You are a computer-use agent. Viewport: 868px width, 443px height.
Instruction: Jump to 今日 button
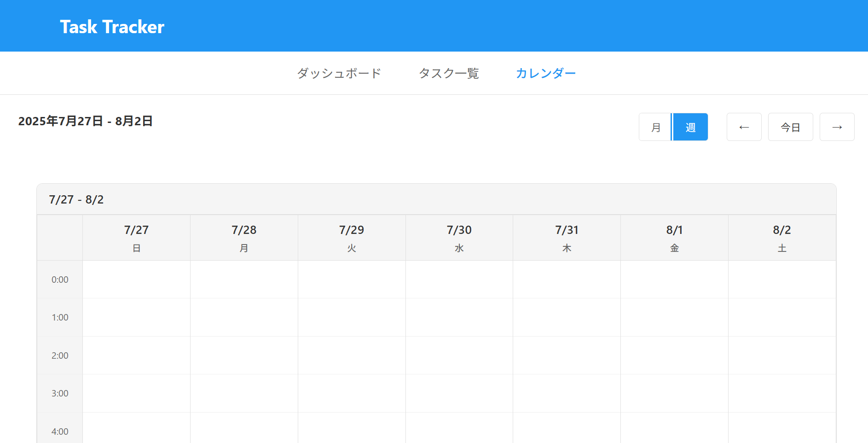coord(791,127)
